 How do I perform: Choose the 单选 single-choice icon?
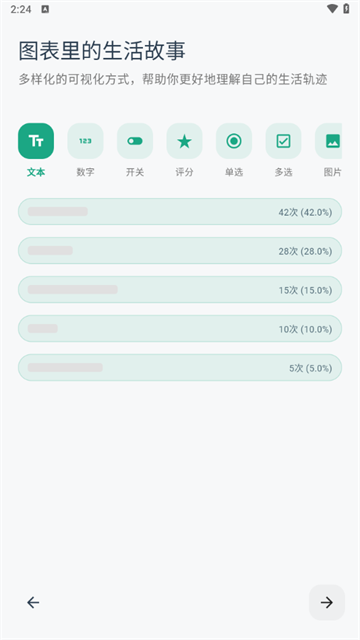pyautogui.click(x=234, y=141)
